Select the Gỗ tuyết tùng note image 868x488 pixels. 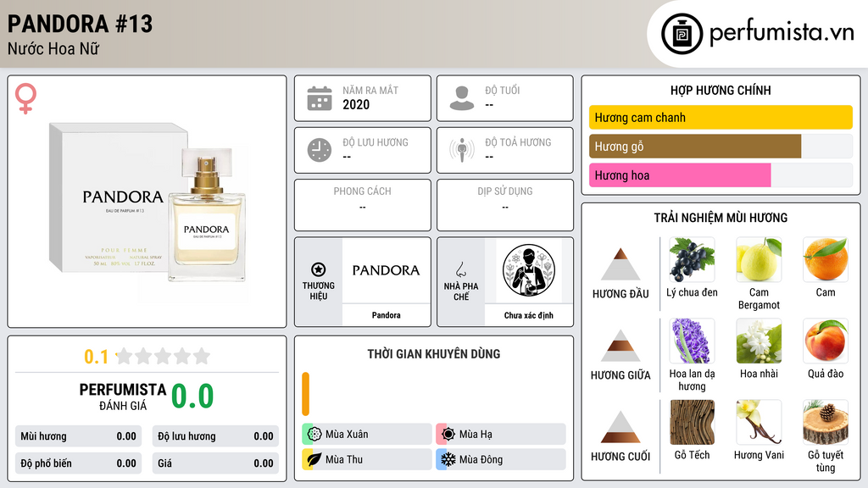826,422
